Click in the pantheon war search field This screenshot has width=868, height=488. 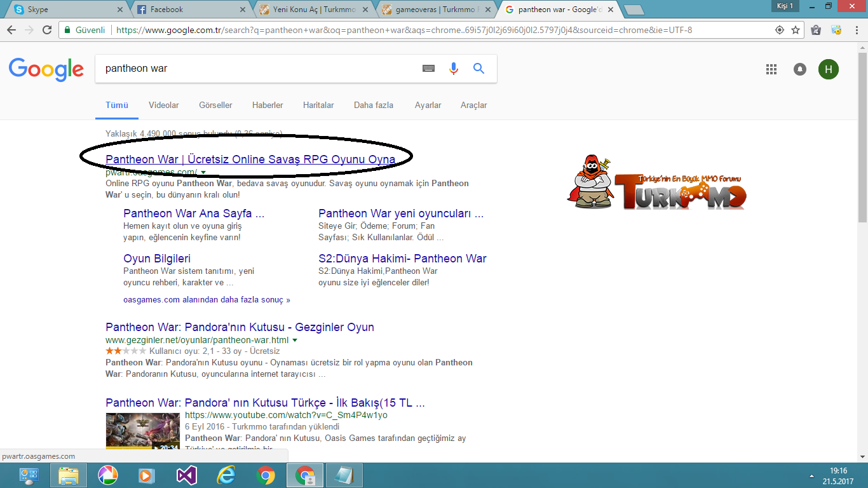tap(254, 69)
